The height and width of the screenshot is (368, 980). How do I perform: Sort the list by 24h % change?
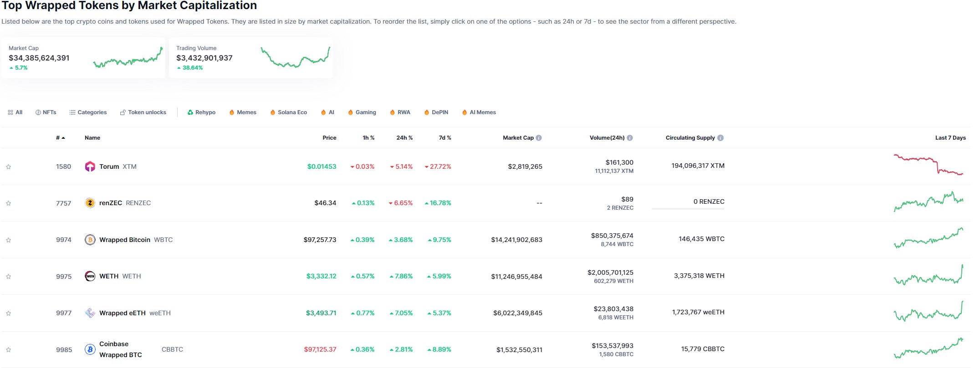[404, 138]
